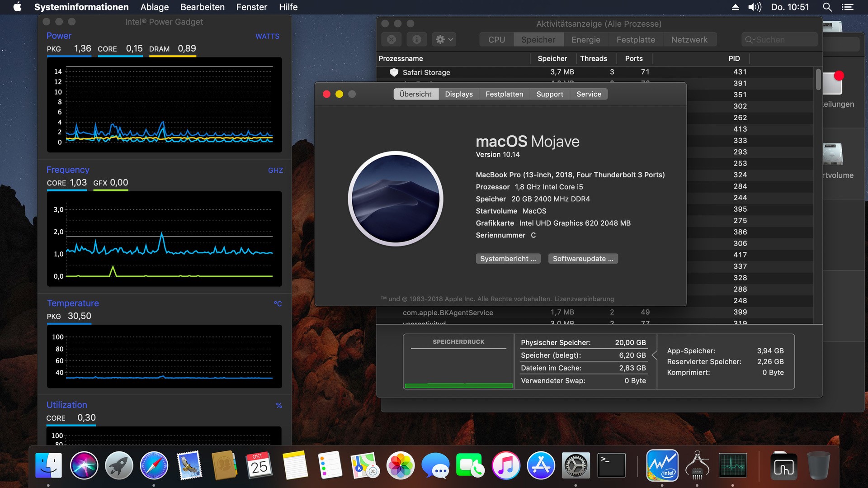This screenshot has width=868, height=488.
Task: Click the Systembericht button
Action: (x=508, y=259)
